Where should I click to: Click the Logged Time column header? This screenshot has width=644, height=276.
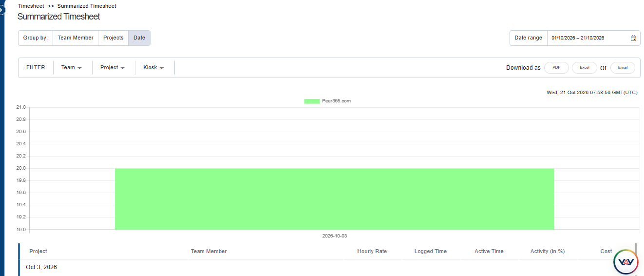[430, 252]
